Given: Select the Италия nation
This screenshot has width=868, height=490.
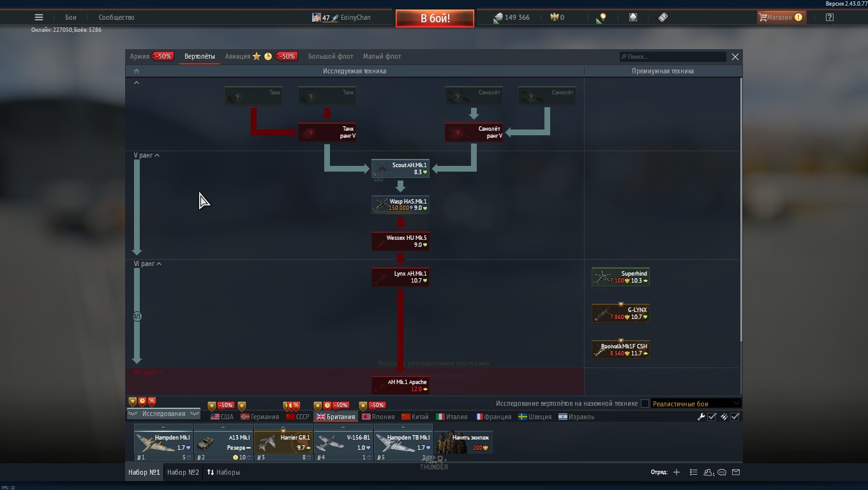Looking at the screenshot, I should [x=452, y=417].
